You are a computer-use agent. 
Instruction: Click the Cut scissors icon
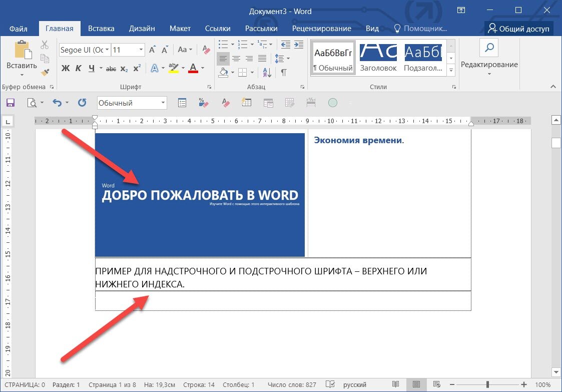(45, 45)
